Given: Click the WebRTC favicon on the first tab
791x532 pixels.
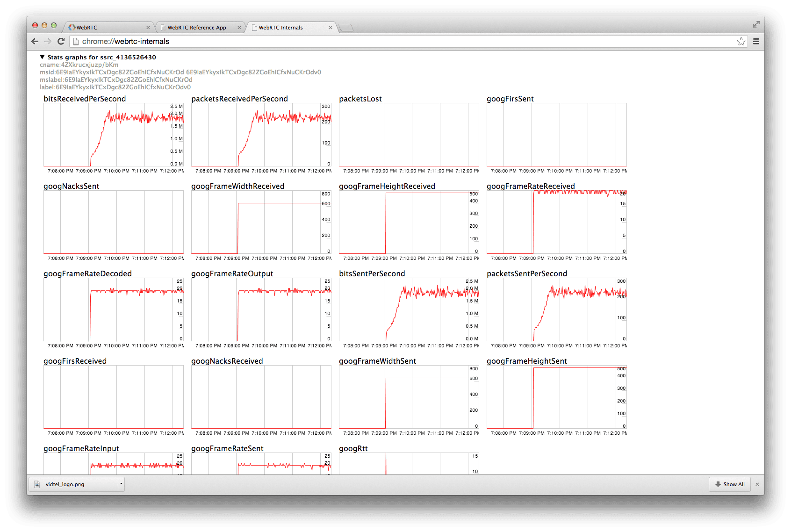Looking at the screenshot, I should pos(73,27).
